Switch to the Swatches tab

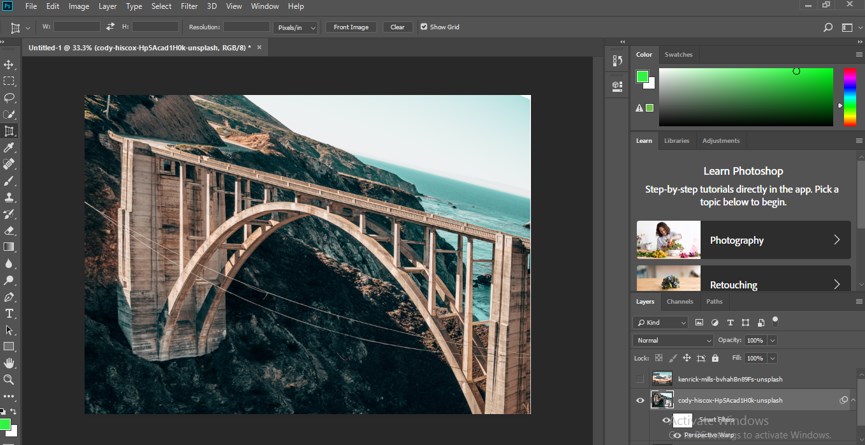679,55
